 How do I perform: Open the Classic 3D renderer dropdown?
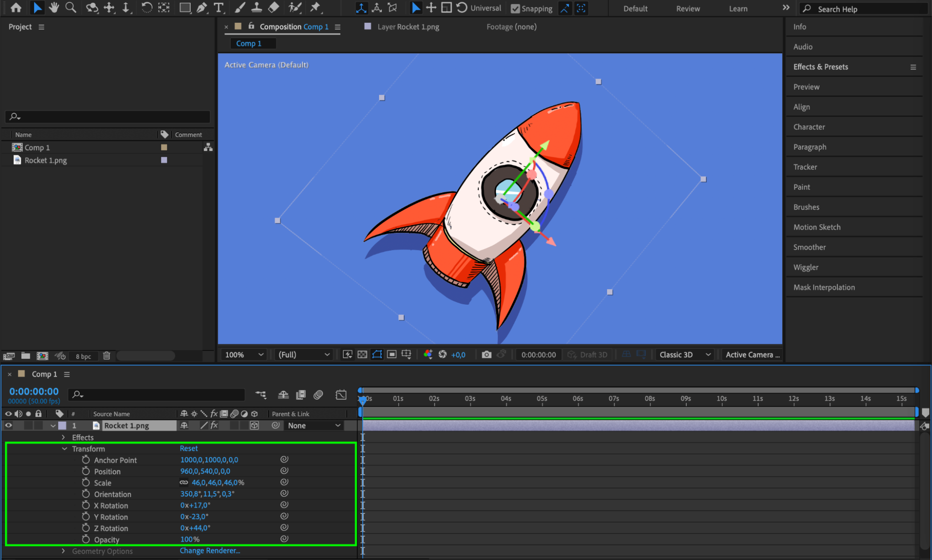[x=684, y=355]
